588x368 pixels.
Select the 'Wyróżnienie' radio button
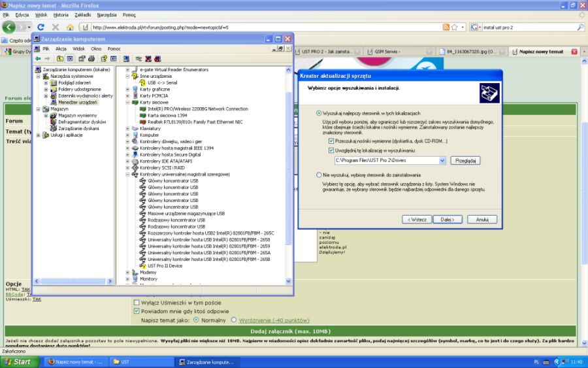pos(234,320)
